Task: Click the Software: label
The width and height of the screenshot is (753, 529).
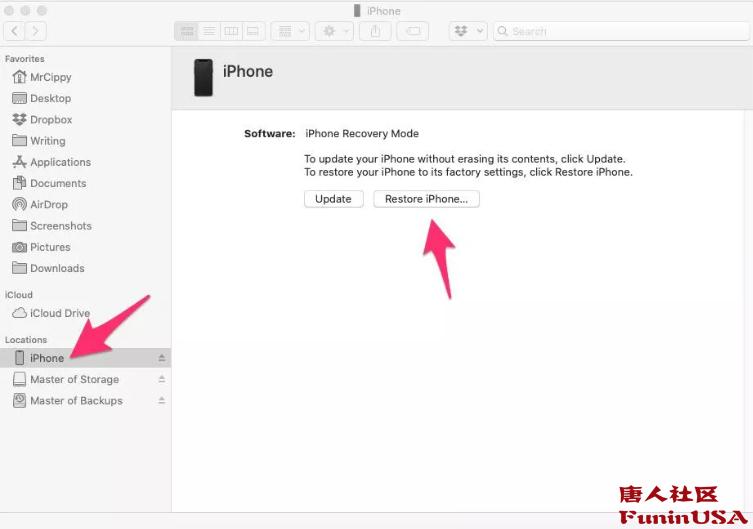Action: click(x=269, y=133)
